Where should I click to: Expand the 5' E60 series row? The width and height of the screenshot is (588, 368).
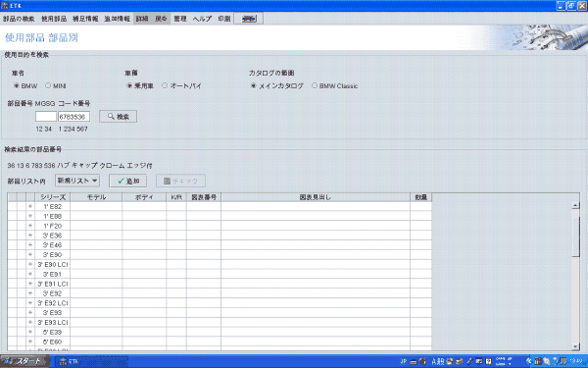[x=30, y=342]
